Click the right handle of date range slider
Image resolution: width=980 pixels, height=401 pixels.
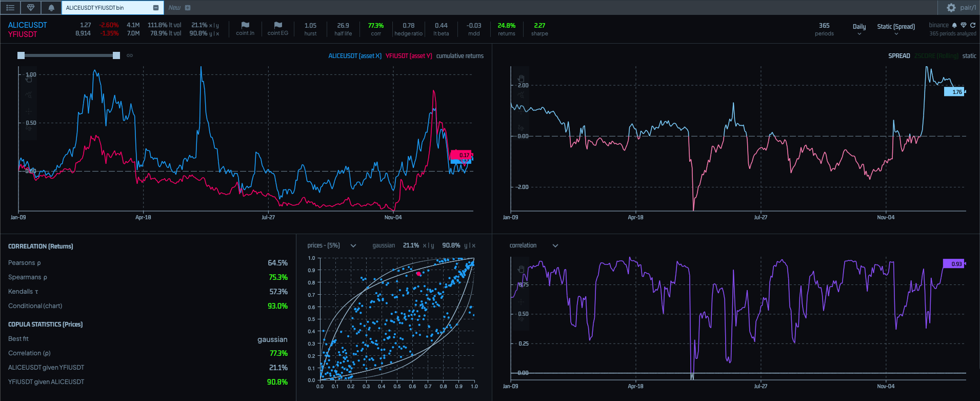coord(116,55)
